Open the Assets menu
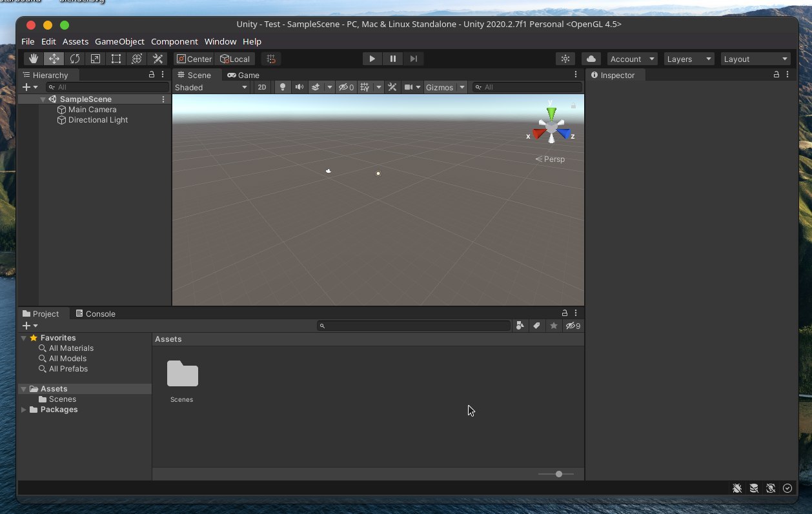Viewport: 812px width, 514px height. pos(76,41)
